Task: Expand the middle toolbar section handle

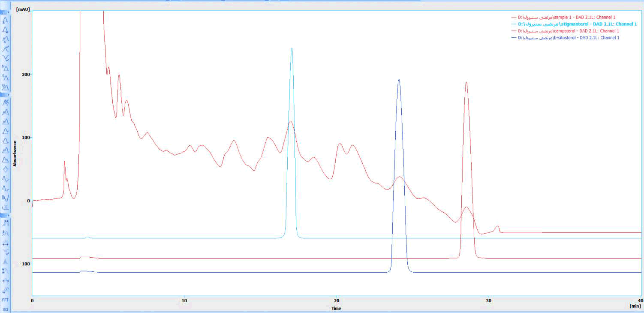Action: tap(5, 94)
